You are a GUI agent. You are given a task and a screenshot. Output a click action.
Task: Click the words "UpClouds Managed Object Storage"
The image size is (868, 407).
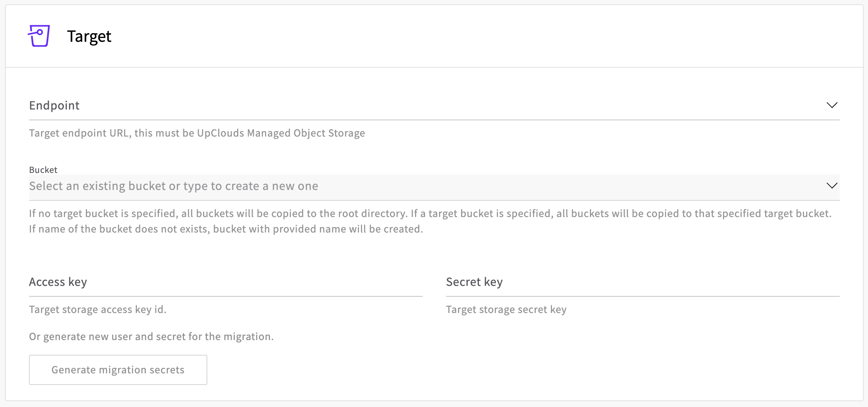[x=281, y=133]
